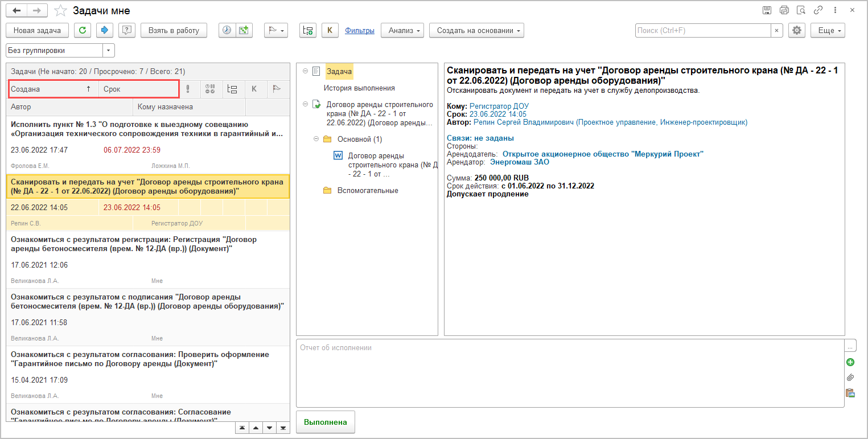868x439 pixels.
Task: Jump to list top with first-row arrow
Action: [x=242, y=428]
